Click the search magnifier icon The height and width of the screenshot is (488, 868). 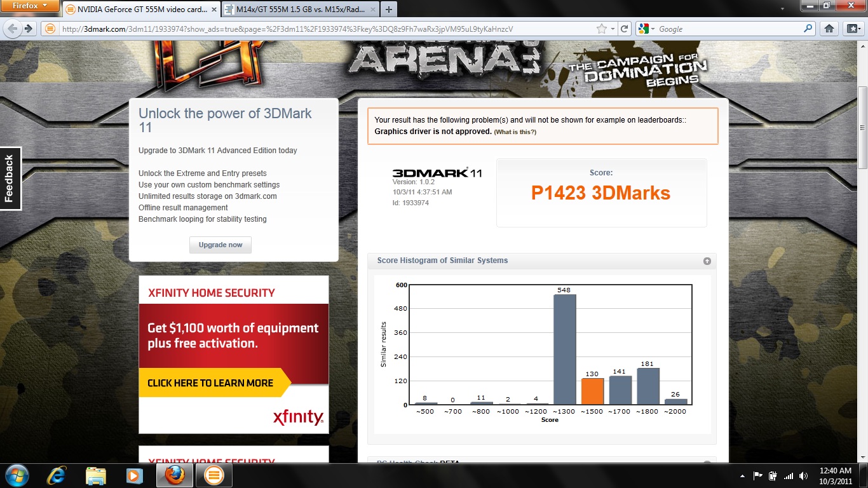tap(808, 29)
